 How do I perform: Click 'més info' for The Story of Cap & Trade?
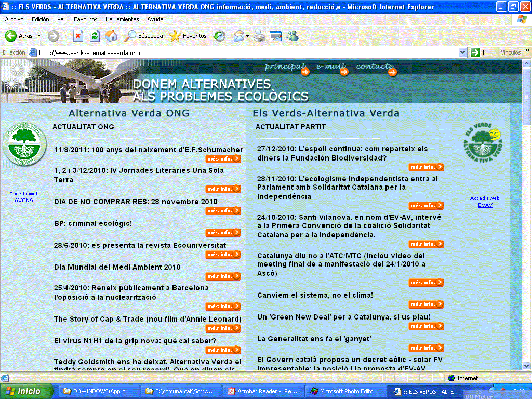tap(223, 328)
